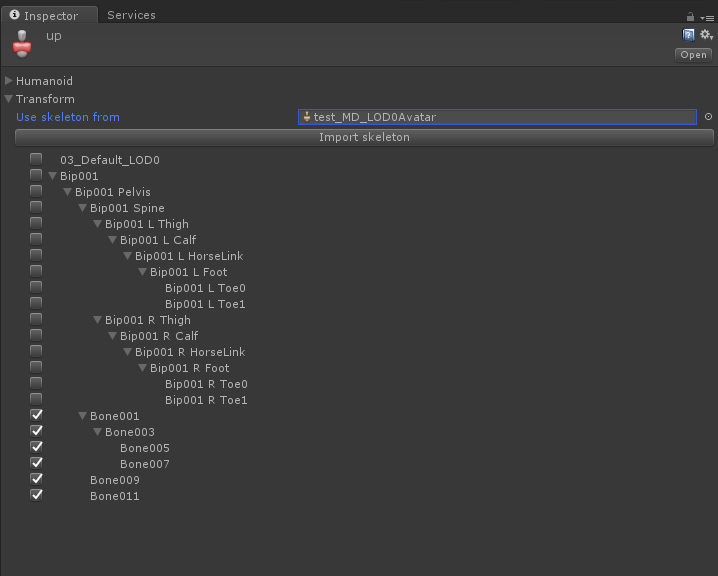Screen dimensions: 718x576
Task: Switch to the Services tab
Action: click(x=131, y=15)
